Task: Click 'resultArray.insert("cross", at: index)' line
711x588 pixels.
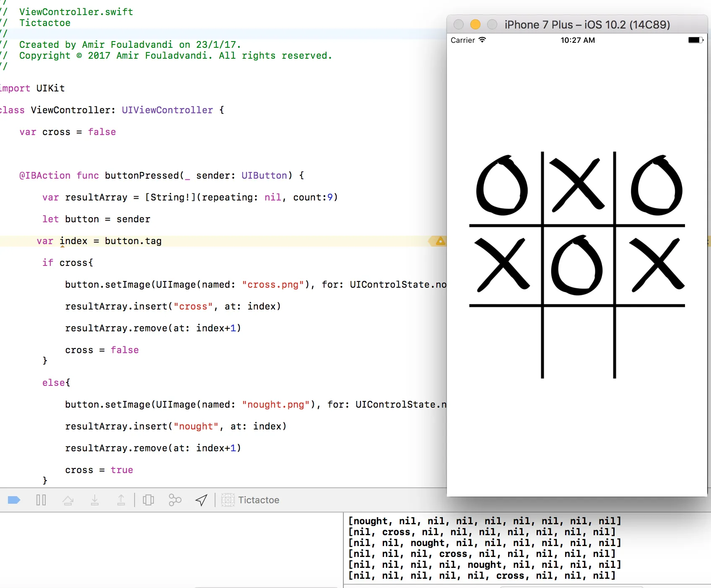Action: click(x=173, y=306)
